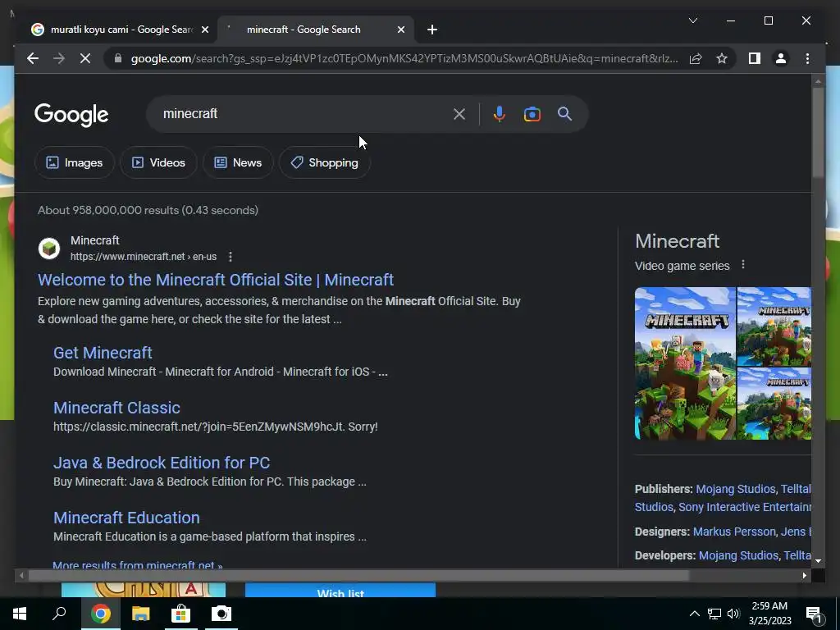The image size is (840, 630).
Task: Start voice search with microphone
Action: click(500, 113)
